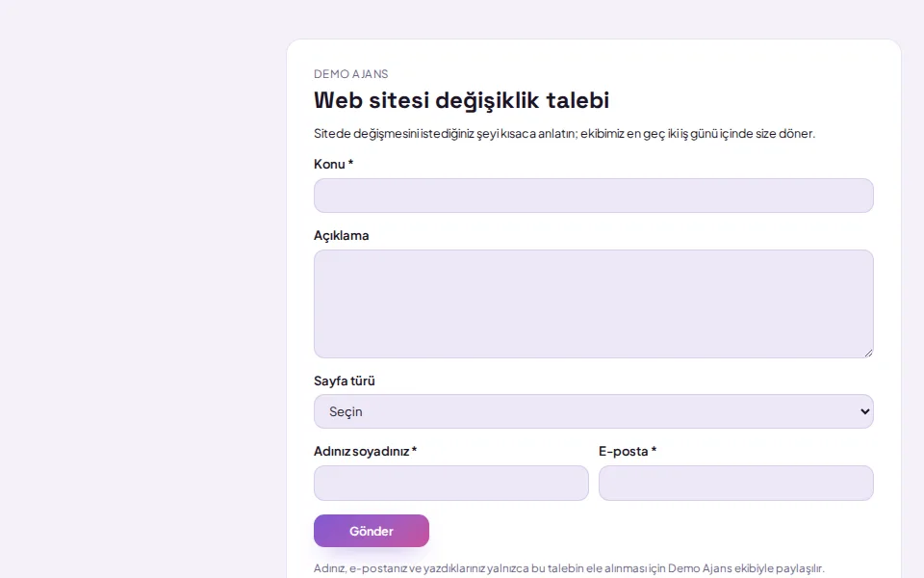Viewport: 924px width, 578px height.
Task: Click the Açıklama textarea resize handle
Action: (868, 353)
